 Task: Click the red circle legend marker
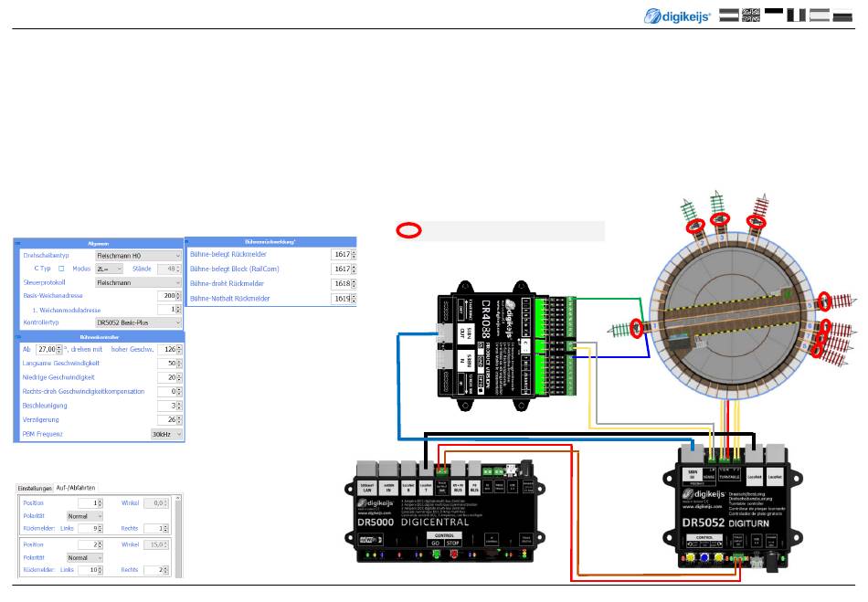[x=409, y=230]
